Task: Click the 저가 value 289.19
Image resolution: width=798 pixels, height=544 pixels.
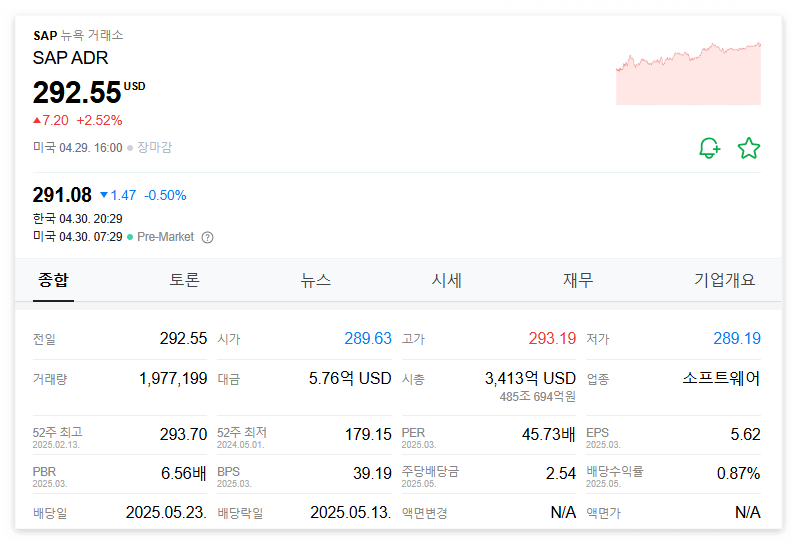Action: tap(737, 338)
